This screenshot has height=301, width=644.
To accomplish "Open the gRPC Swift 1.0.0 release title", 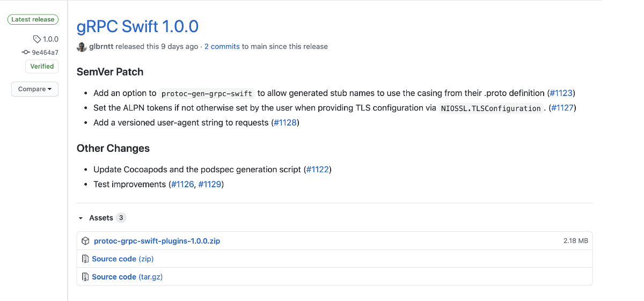I will (137, 26).
